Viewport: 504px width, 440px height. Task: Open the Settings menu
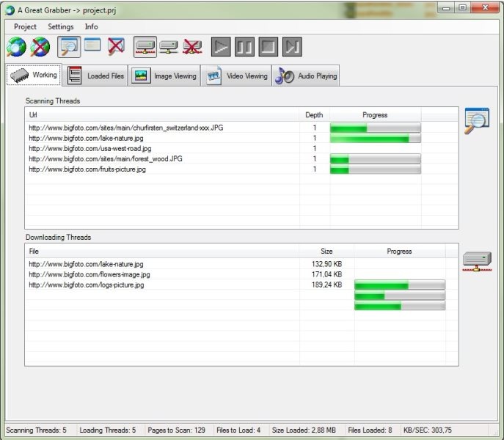point(61,26)
